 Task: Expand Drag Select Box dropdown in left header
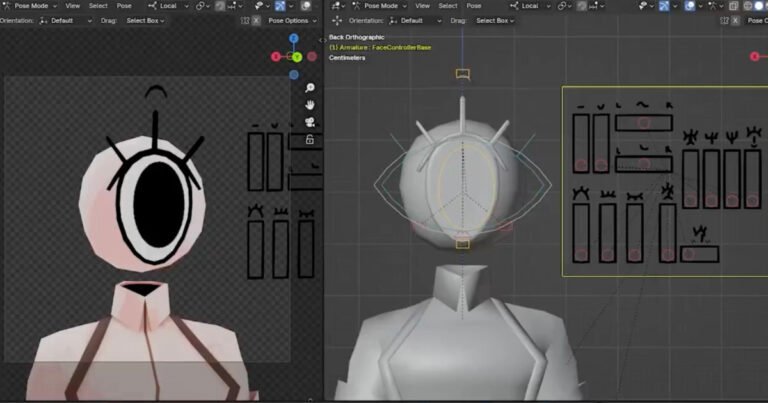click(x=145, y=21)
